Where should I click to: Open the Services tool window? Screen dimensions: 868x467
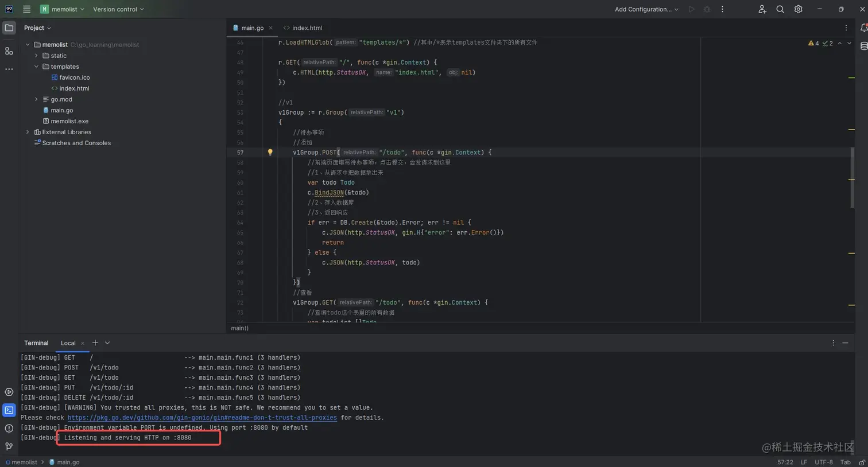pyautogui.click(x=9, y=392)
